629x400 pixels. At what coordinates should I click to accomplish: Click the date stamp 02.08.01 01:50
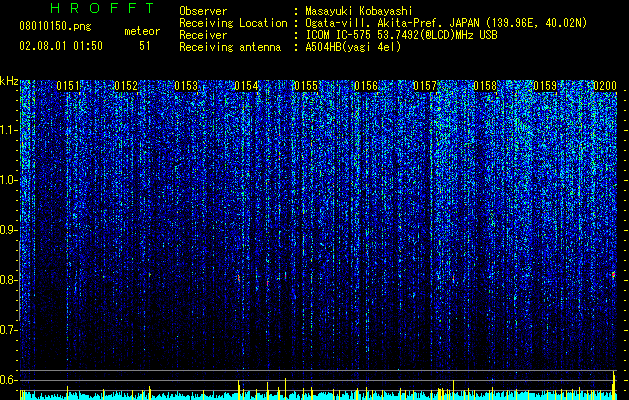pos(61,46)
